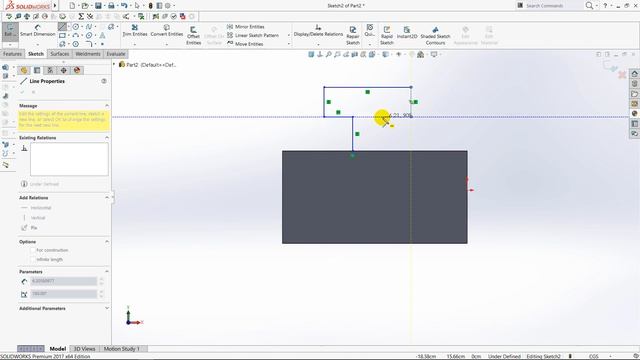Open the Motion Study 1 tab

click(122, 349)
